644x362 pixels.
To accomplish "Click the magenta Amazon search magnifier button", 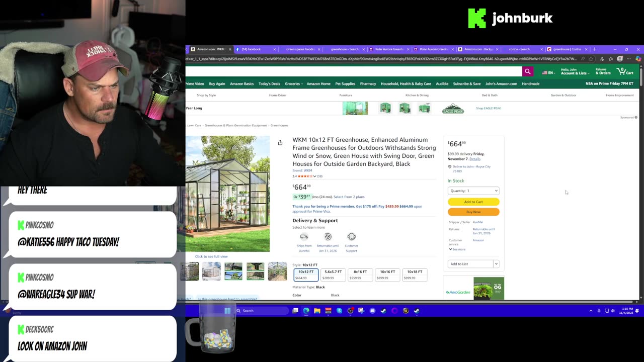I will [x=527, y=71].
